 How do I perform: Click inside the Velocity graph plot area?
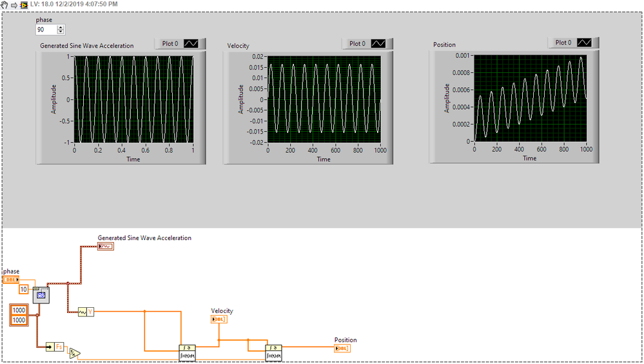click(x=324, y=99)
